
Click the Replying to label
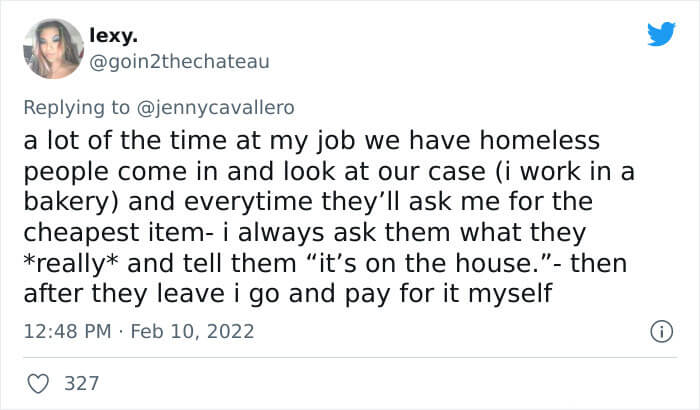77,108
